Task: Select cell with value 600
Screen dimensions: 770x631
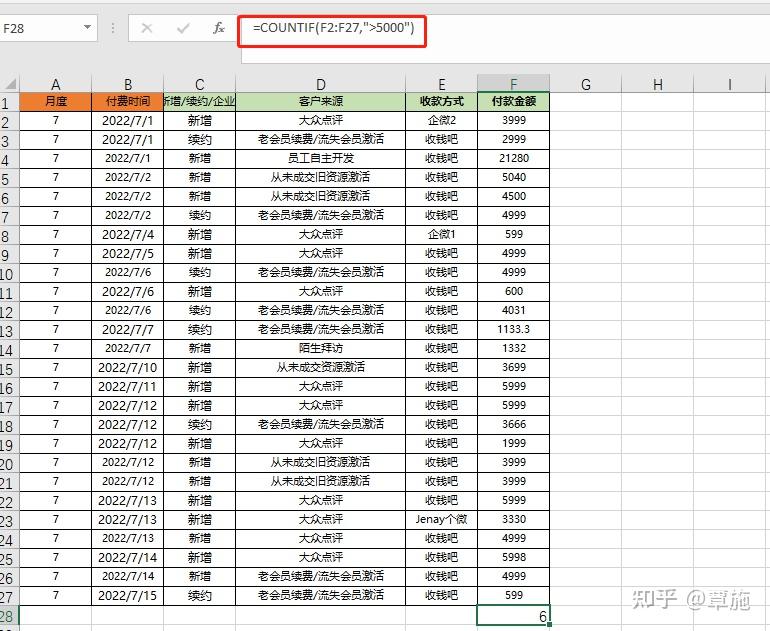Action: point(514,291)
